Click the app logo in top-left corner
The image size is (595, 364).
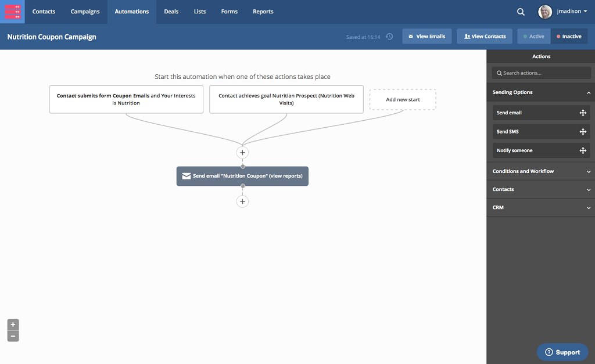coord(12,12)
